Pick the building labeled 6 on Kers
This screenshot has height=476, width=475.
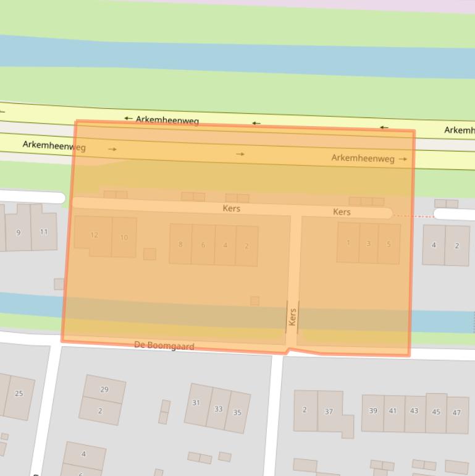coord(203,245)
